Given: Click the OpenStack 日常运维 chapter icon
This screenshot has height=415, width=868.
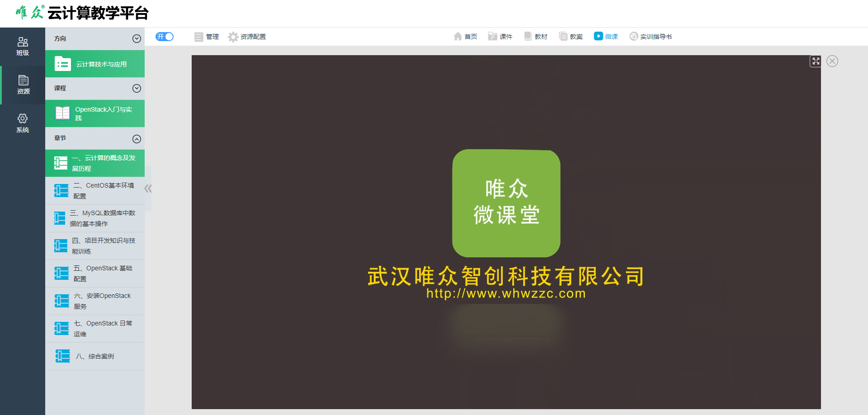Looking at the screenshot, I should 61,328.
